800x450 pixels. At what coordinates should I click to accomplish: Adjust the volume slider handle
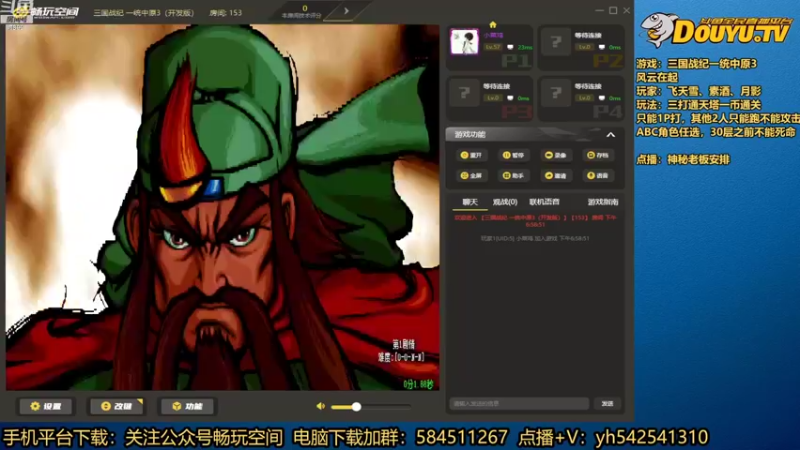(x=356, y=407)
